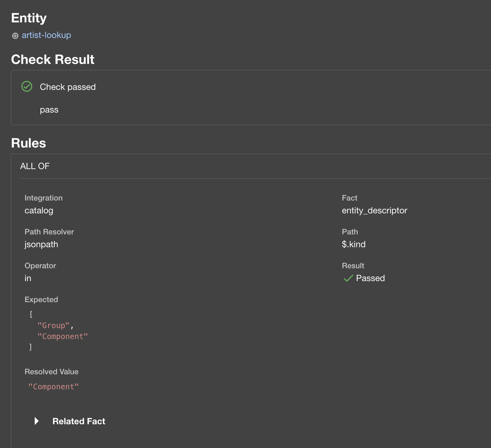The height and width of the screenshot is (448, 491).
Task: Click the 'Related Fact' label
Action: [79, 421]
